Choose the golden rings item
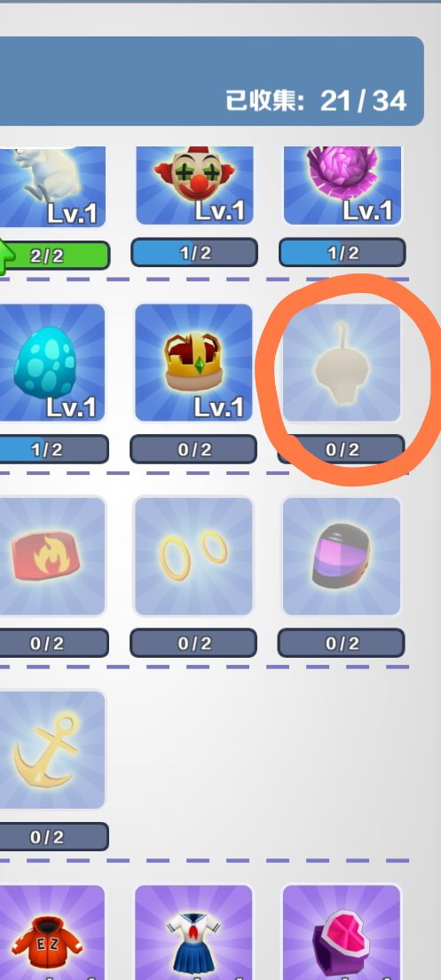Viewport: 441px width, 980px height. coord(194,557)
